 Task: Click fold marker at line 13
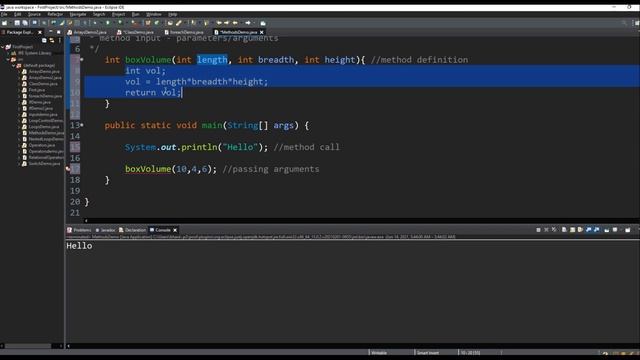coord(82,125)
